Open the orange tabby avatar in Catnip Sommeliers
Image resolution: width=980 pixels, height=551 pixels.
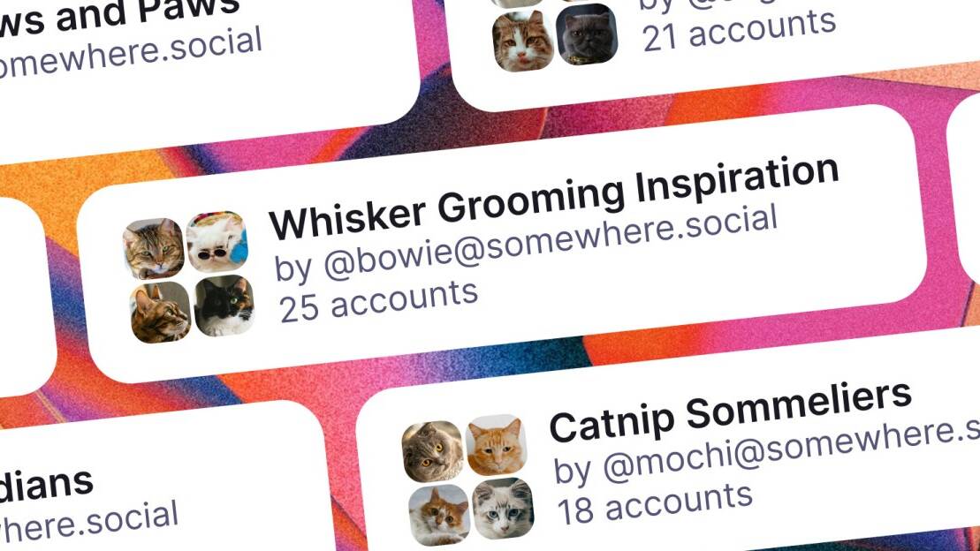click(x=497, y=445)
